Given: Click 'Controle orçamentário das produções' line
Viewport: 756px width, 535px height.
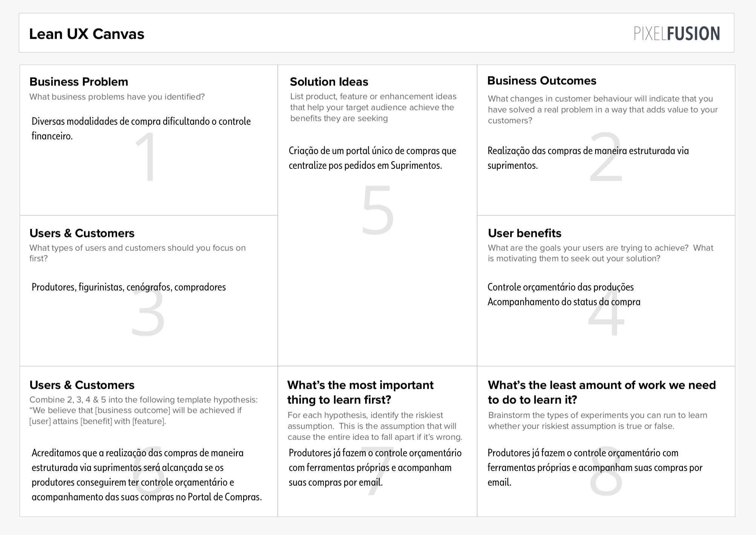Looking at the screenshot, I should pyautogui.click(x=561, y=287).
